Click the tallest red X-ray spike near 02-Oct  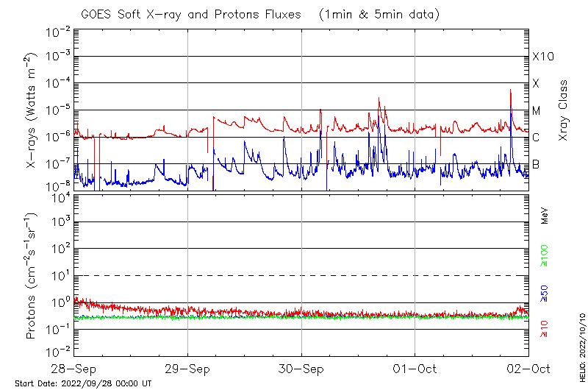click(x=510, y=91)
